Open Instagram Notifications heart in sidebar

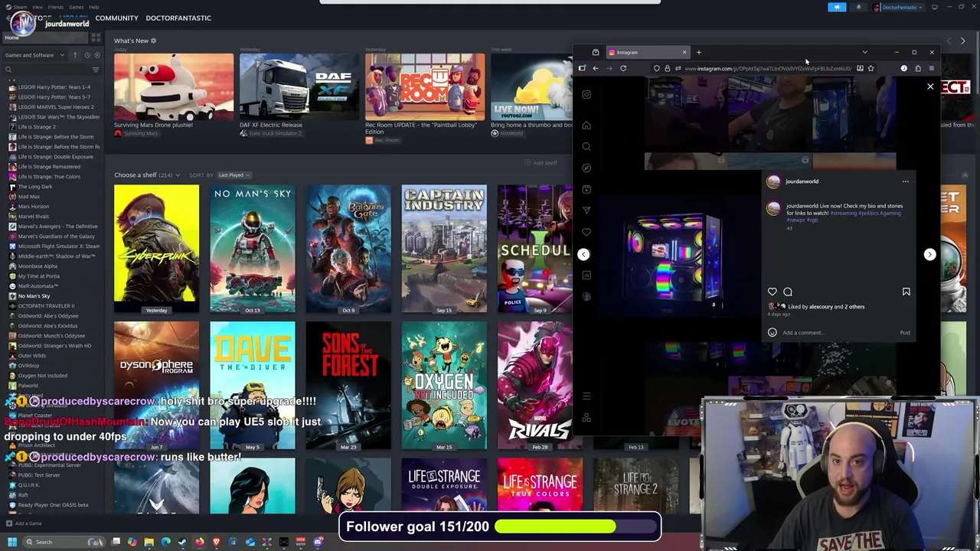pos(586,232)
